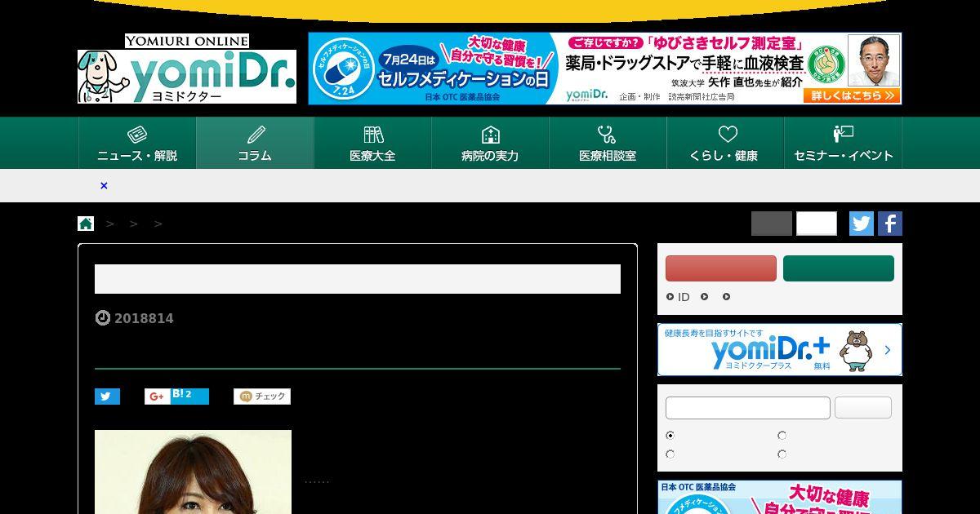Click the mixi チェック button
The width and height of the screenshot is (980, 514).
coord(262,397)
